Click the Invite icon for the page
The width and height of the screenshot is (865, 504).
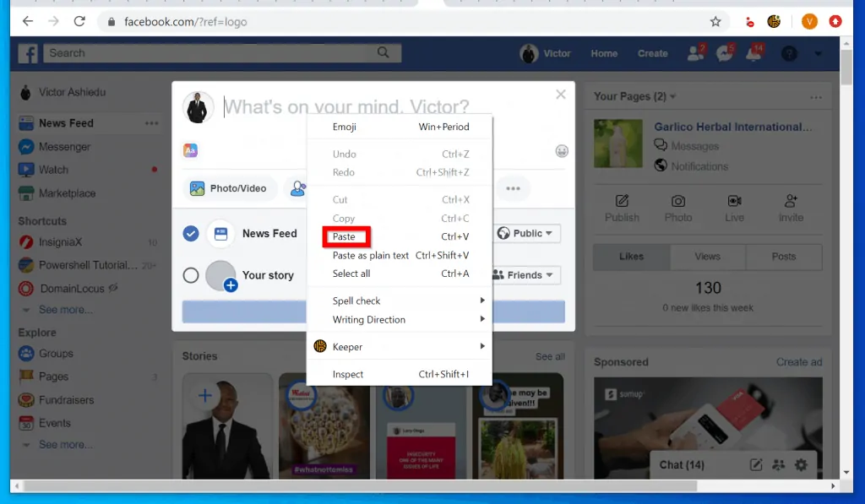[791, 201]
